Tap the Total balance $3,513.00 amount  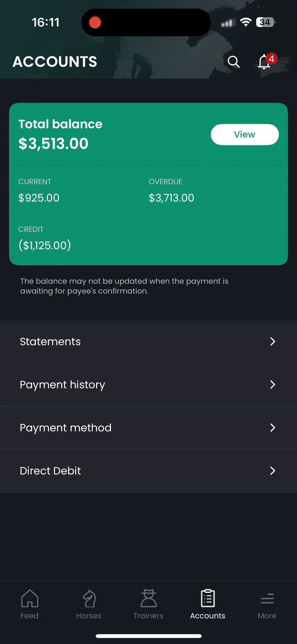click(53, 144)
